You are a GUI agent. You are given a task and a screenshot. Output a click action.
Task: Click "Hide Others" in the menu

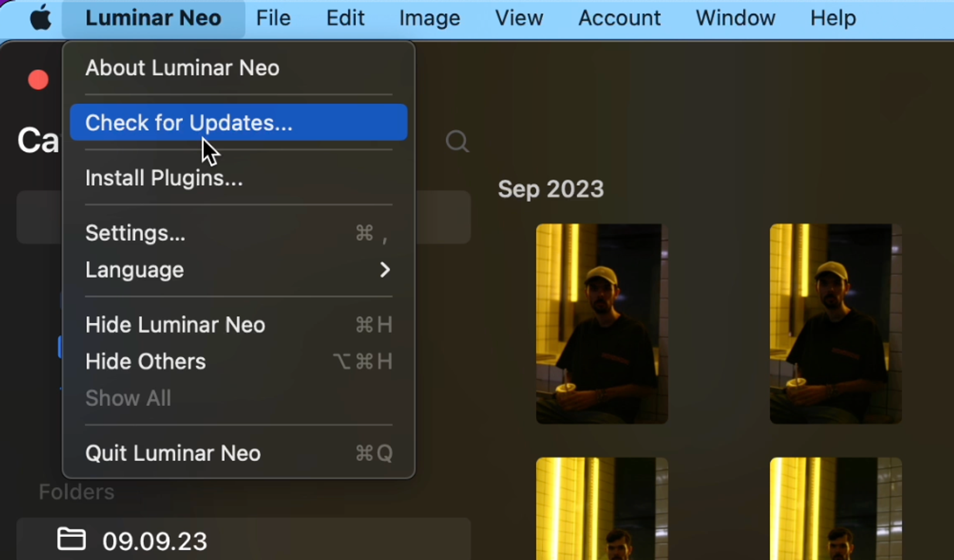click(145, 361)
